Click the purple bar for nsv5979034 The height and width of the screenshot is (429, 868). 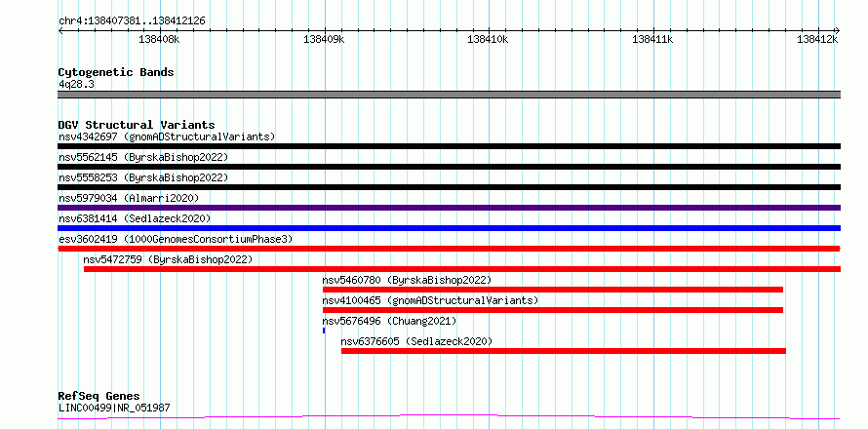pos(449,208)
